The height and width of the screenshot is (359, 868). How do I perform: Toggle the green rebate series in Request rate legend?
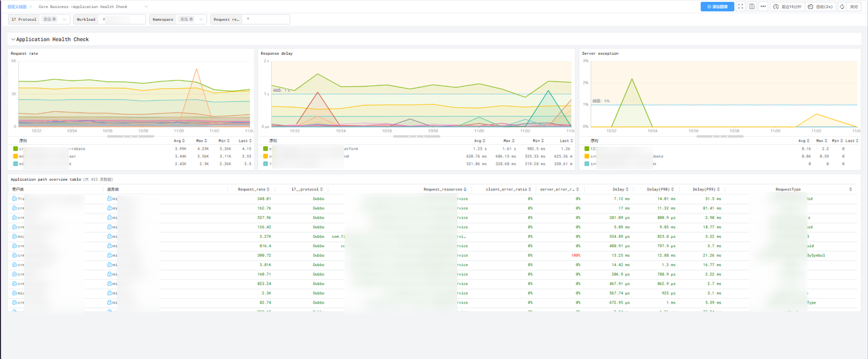[16, 148]
